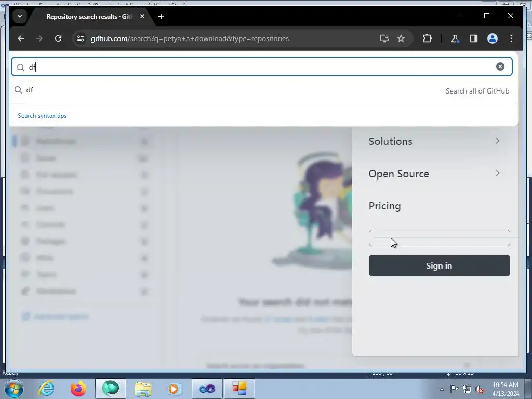Viewport: 532px width, 399px height.
Task: Open the tab search dropdown arrow
Action: tap(20, 16)
